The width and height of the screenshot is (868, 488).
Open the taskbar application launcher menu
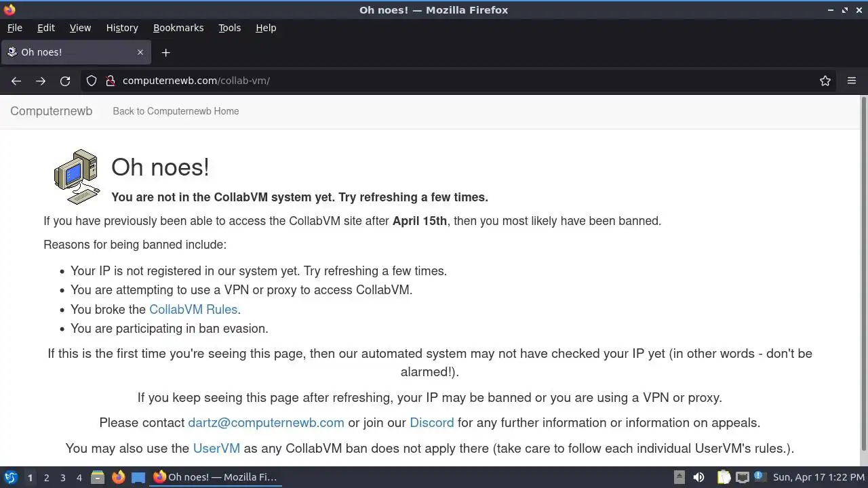pos(10,477)
